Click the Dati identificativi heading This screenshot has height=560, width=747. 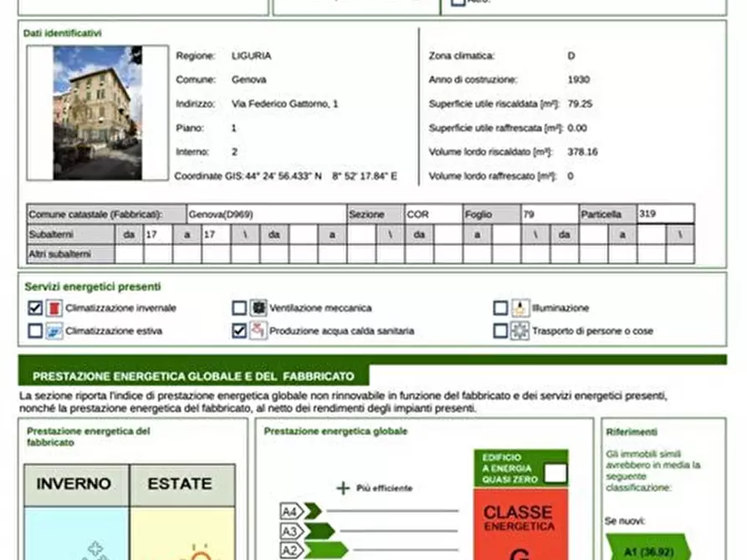(x=63, y=33)
